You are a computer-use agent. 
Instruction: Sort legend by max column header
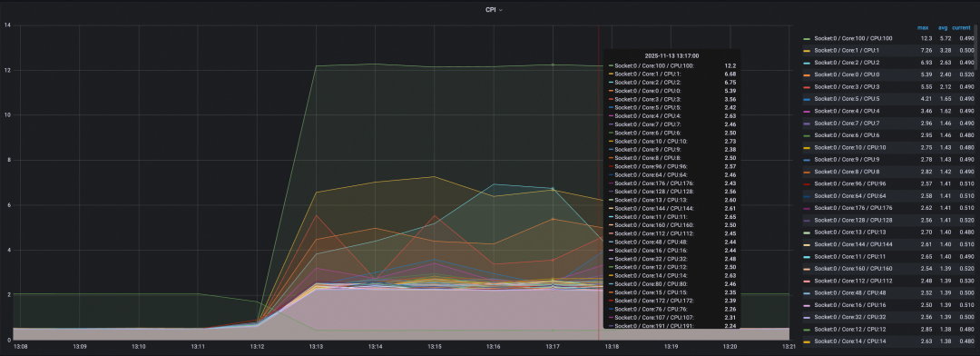[x=923, y=27]
